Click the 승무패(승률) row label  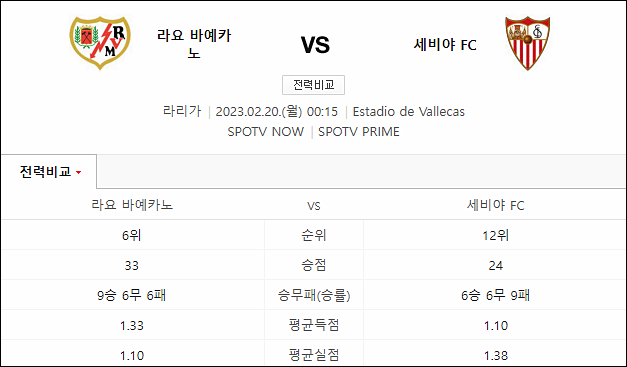coord(314,295)
